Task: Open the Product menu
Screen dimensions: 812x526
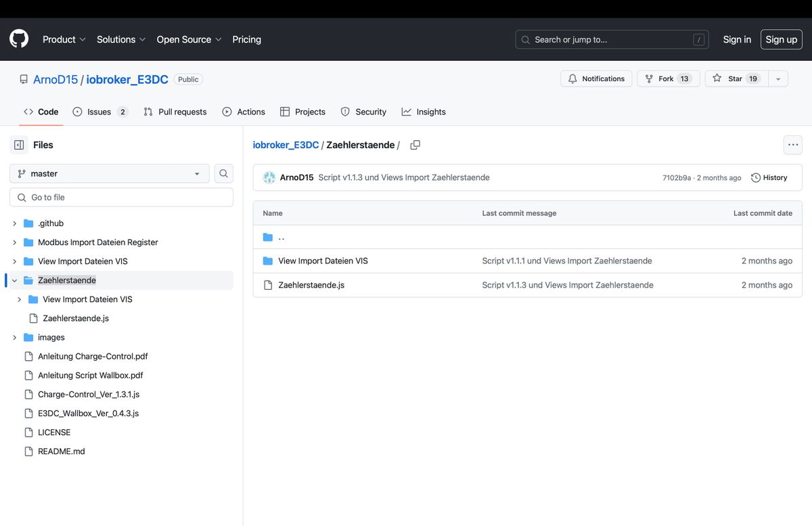Action: pyautogui.click(x=64, y=39)
